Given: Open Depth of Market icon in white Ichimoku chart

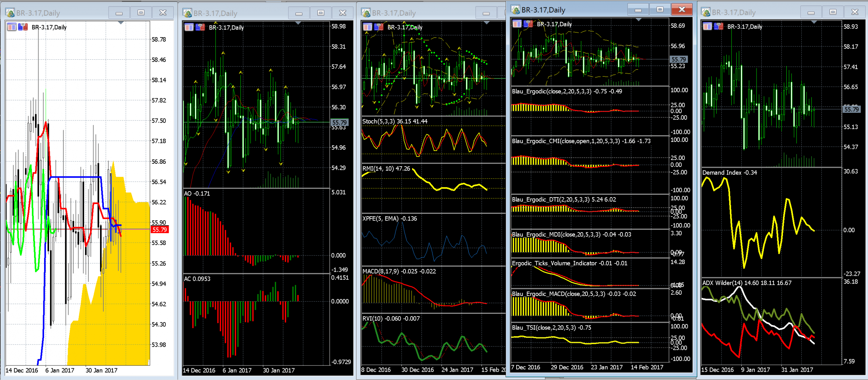Looking at the screenshot, I should click(x=11, y=27).
